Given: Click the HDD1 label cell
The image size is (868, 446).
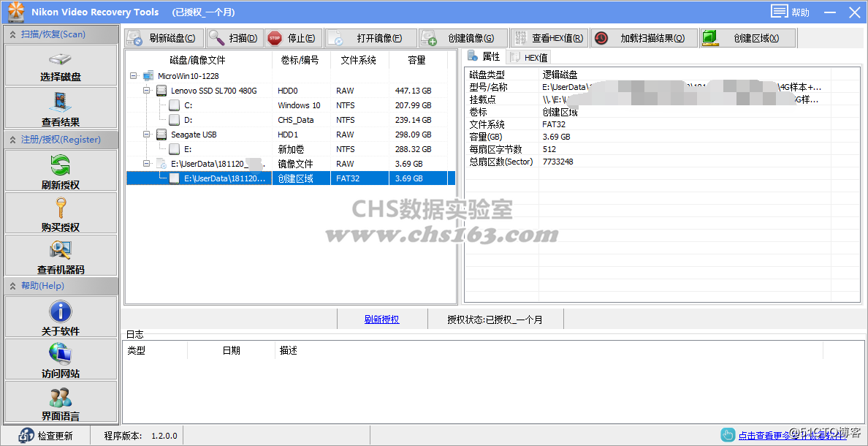Looking at the screenshot, I should point(287,135).
